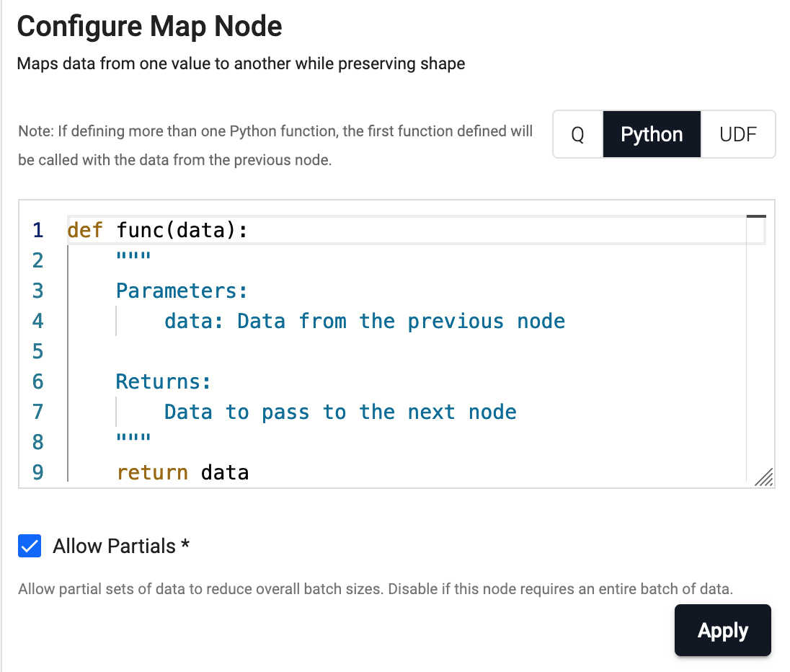790x672 pixels.
Task: Switch to the UDF tab
Action: coord(737,134)
